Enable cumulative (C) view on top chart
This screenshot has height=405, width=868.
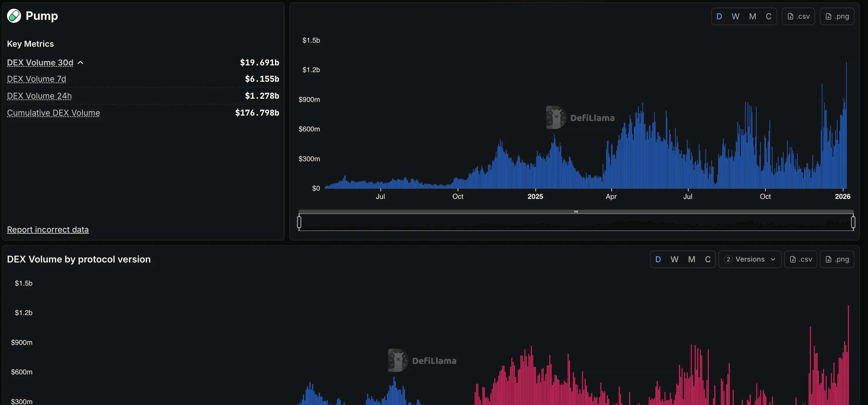pos(768,16)
